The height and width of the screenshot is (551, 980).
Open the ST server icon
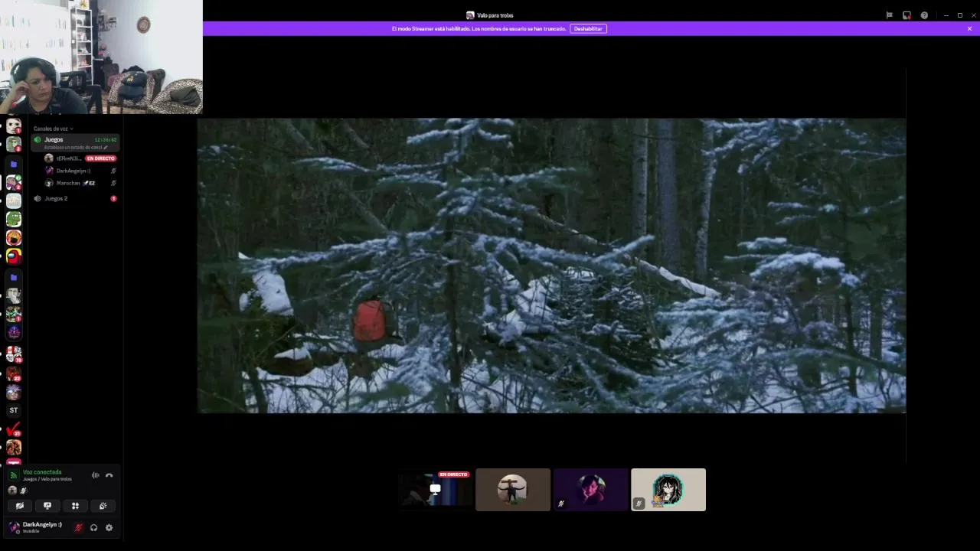14,410
